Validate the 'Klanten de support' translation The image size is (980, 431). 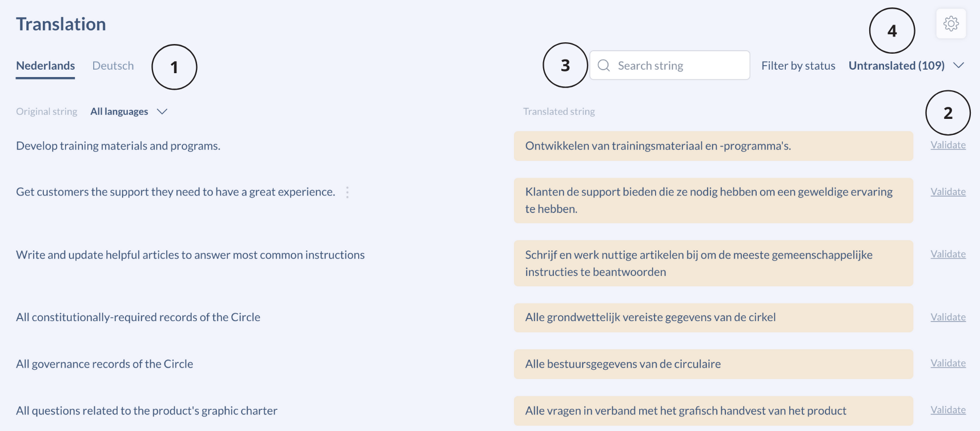(x=948, y=192)
